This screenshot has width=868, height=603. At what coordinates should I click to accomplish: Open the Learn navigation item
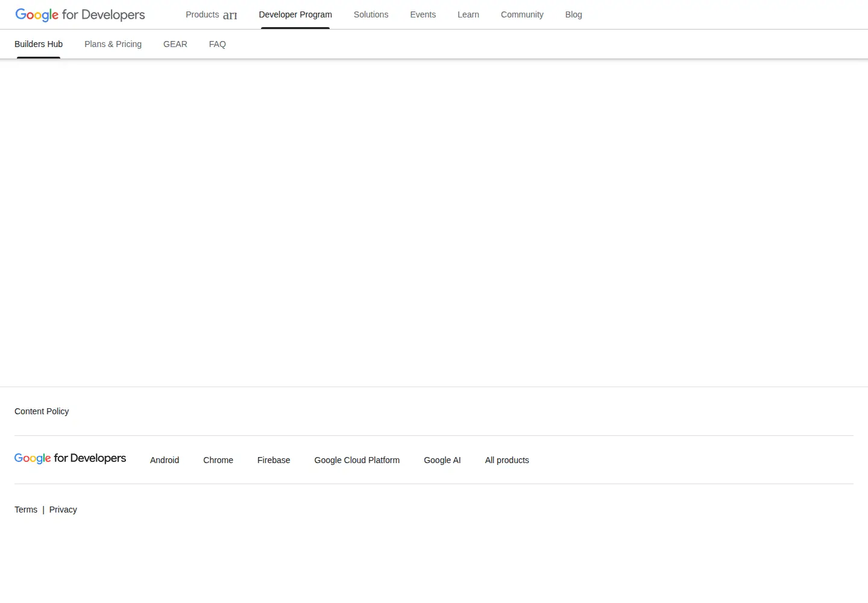(468, 14)
